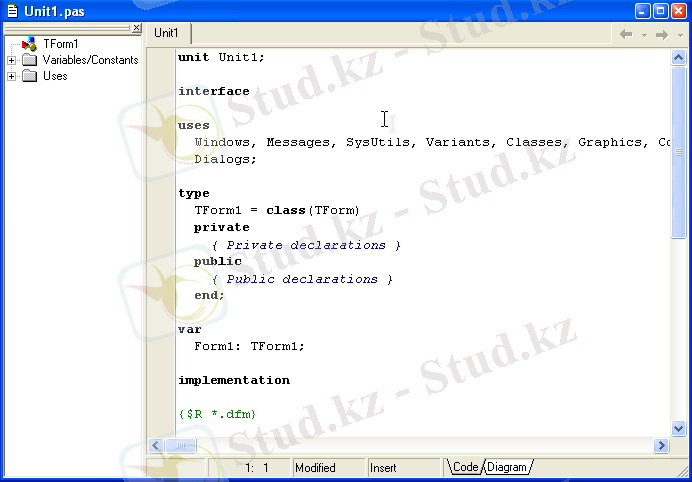Screen dimensions: 692x482
Task: Click 'Graphics' in the uses clause
Action: [610, 142]
